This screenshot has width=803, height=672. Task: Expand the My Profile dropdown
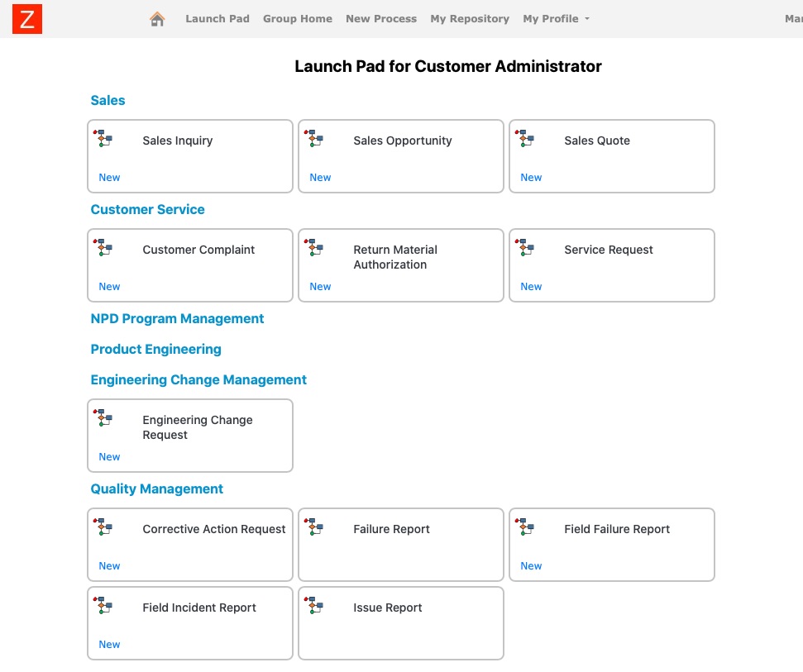(x=557, y=19)
